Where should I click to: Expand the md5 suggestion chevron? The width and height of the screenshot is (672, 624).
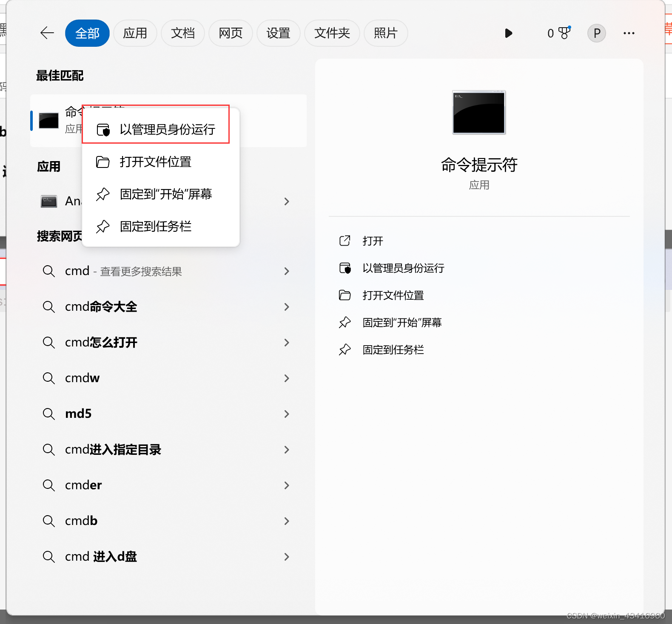coord(287,414)
